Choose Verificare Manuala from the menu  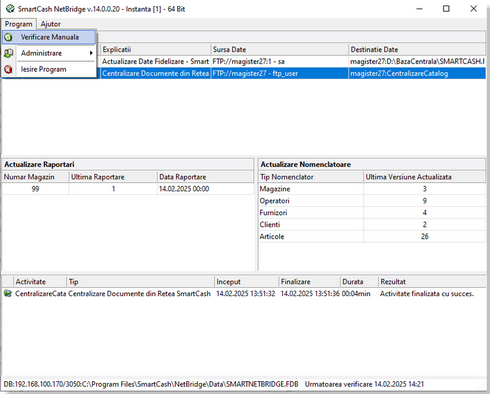[49, 37]
